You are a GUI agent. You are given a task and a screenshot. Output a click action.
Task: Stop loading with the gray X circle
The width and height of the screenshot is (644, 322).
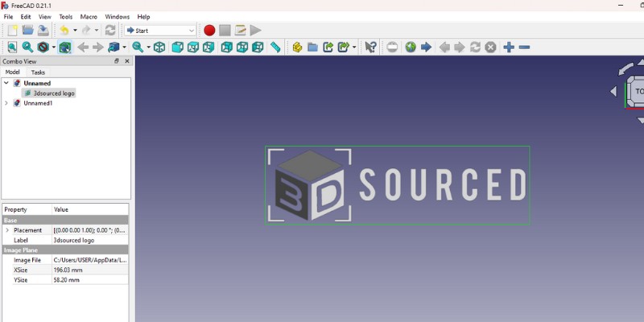pos(490,47)
